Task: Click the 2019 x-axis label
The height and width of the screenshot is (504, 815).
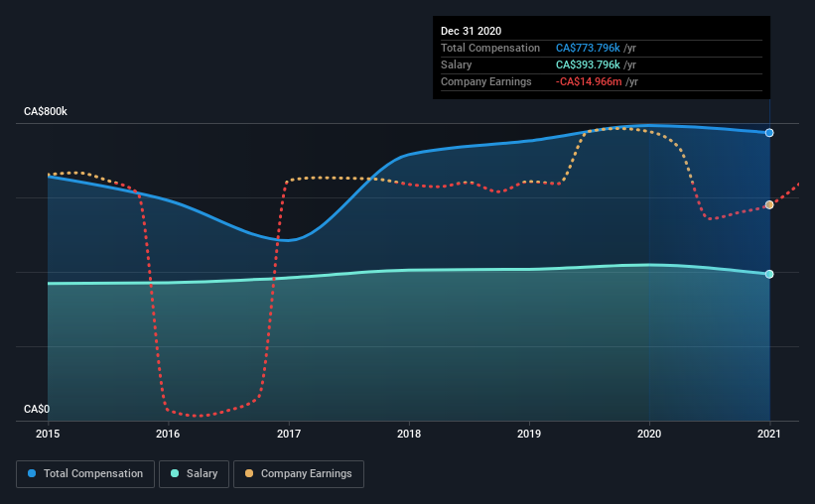Action: pos(529,434)
